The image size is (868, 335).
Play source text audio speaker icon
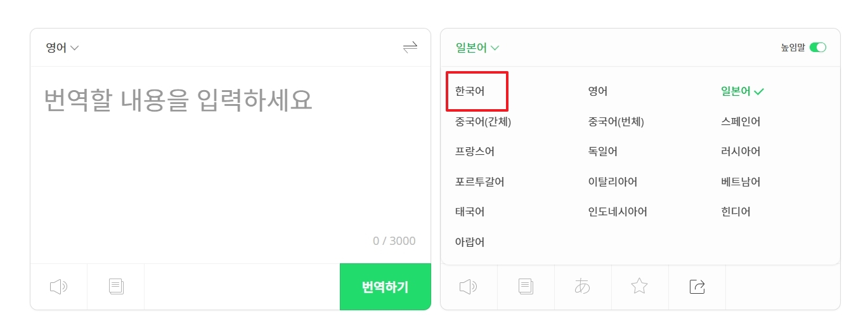pyautogui.click(x=58, y=287)
